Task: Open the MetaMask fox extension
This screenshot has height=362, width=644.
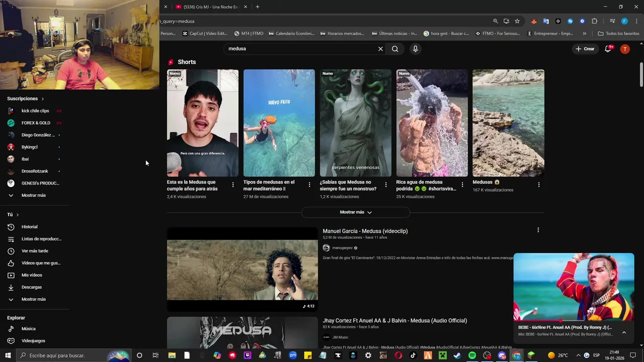Action: [x=534, y=21]
